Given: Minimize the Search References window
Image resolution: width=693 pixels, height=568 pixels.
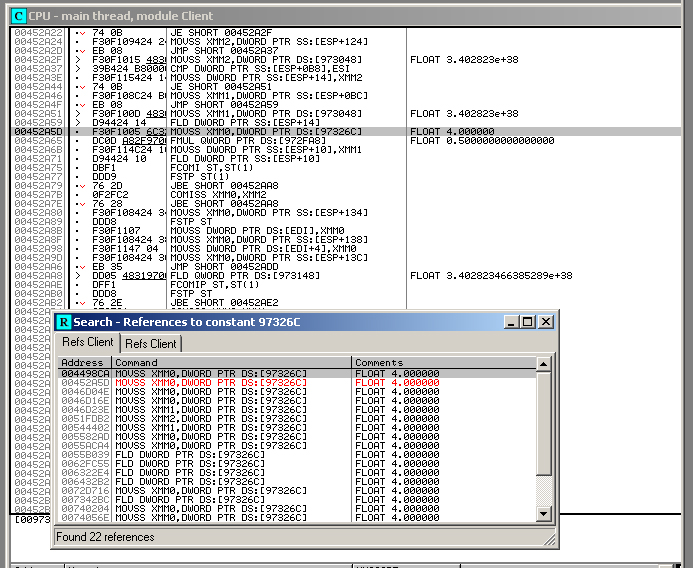Looking at the screenshot, I should tap(511, 322).
